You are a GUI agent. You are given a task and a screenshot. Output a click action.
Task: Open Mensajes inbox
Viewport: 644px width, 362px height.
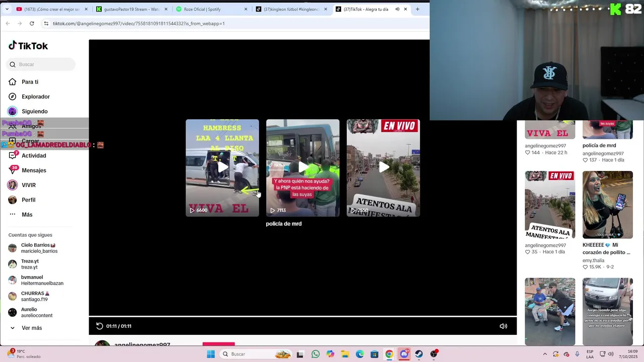coord(34,170)
